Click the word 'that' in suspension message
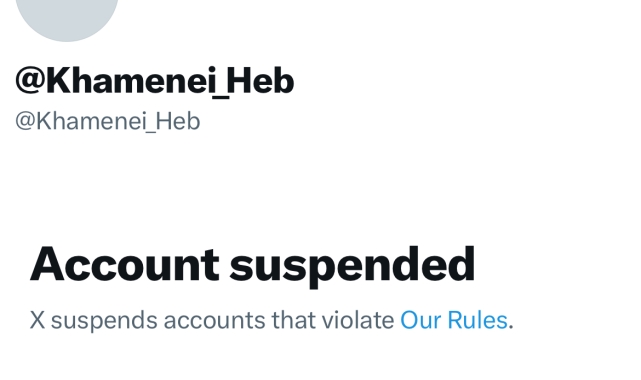 pos(294,320)
